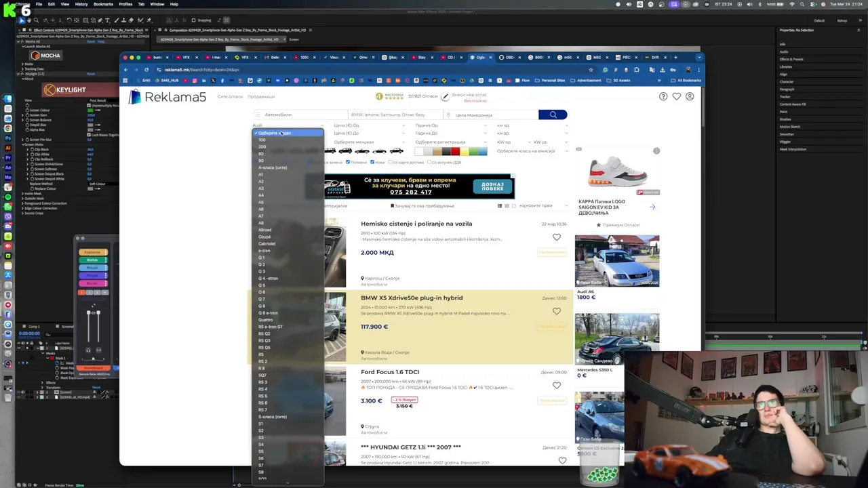Switch listing view using list layout icon
868x488 pixels.
[500, 205]
